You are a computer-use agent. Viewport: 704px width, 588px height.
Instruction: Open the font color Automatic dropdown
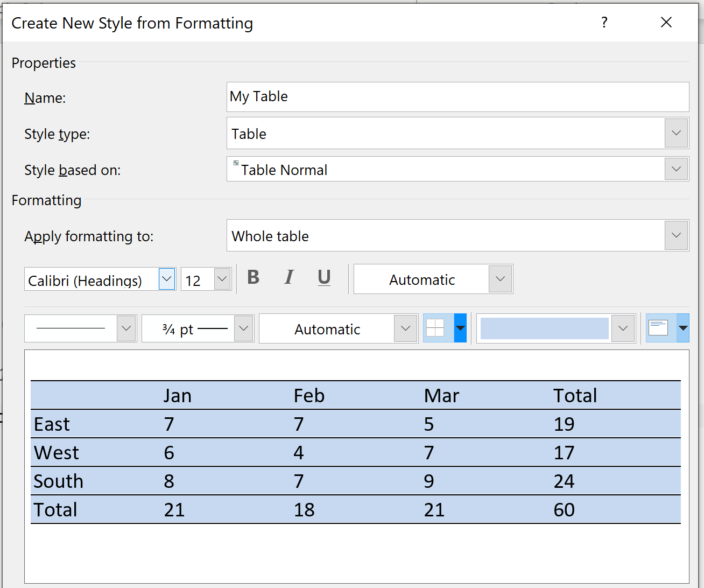click(500, 279)
